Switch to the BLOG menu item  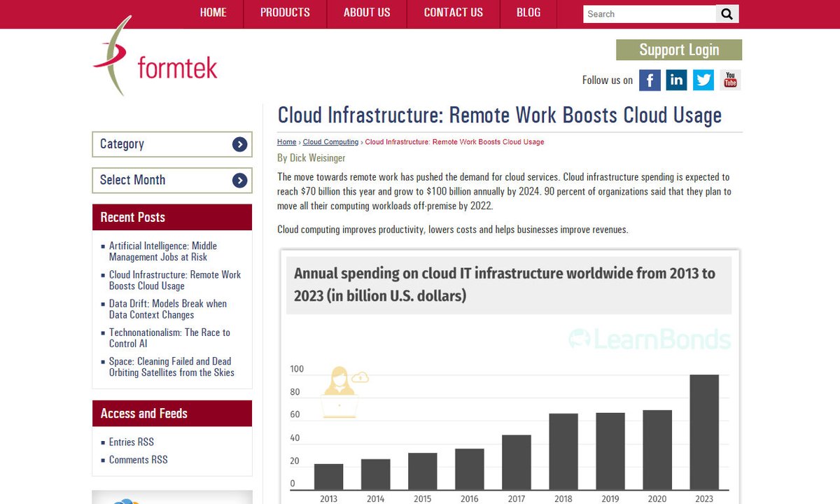click(x=528, y=12)
